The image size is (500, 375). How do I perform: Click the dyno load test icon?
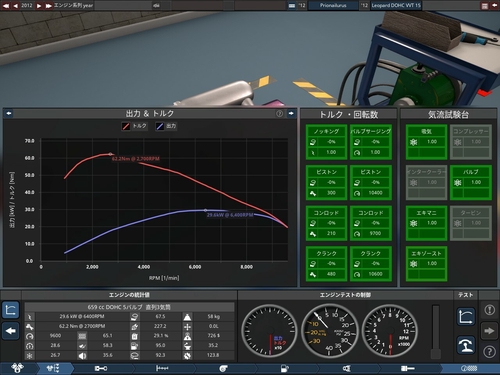465,345
